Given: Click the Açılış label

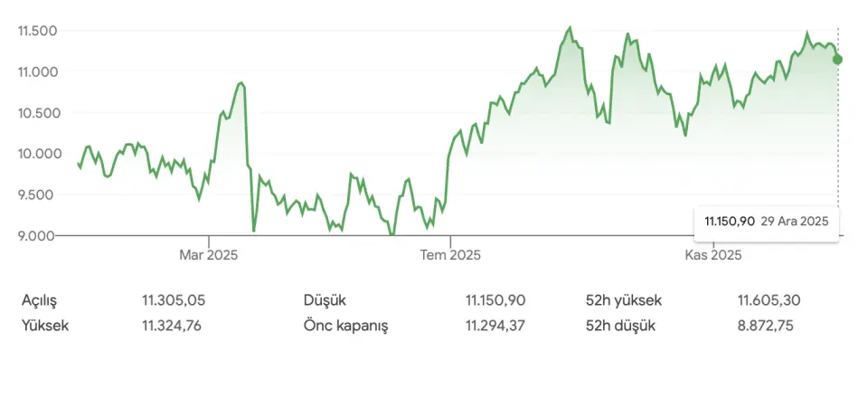Looking at the screenshot, I should pyautogui.click(x=44, y=300).
